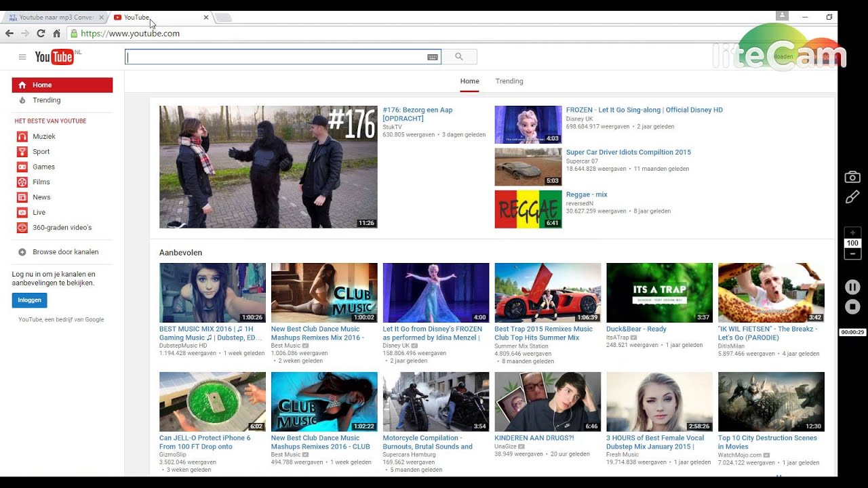Open the StukTV channel link

392,127
